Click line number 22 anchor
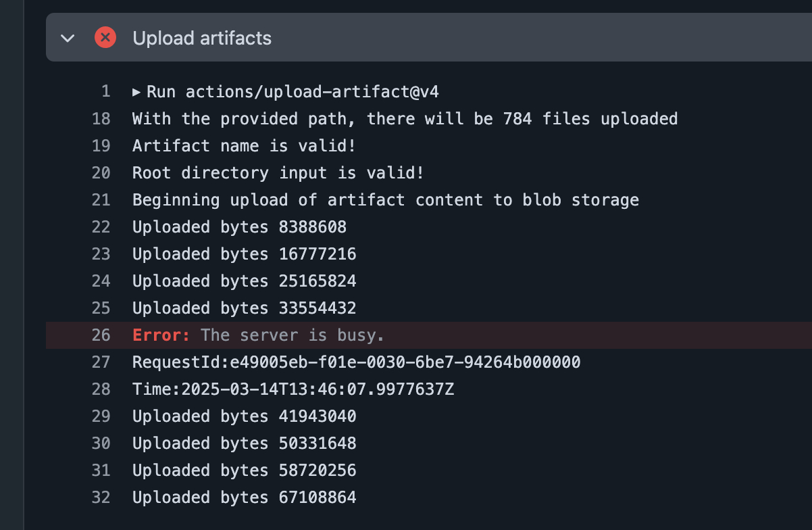The height and width of the screenshot is (530, 812). tap(101, 227)
